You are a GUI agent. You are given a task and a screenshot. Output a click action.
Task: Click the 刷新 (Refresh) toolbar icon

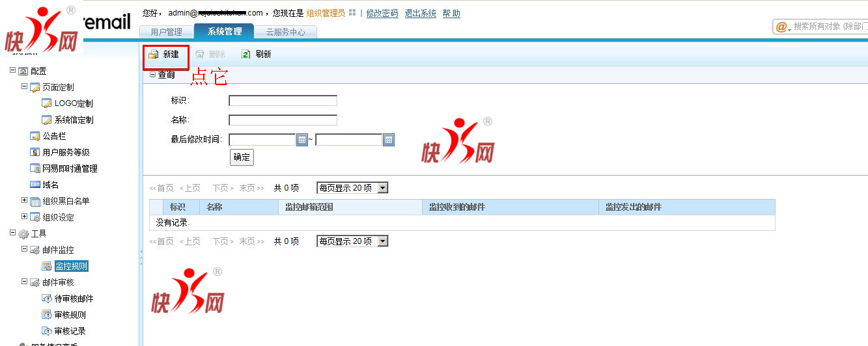click(x=245, y=55)
